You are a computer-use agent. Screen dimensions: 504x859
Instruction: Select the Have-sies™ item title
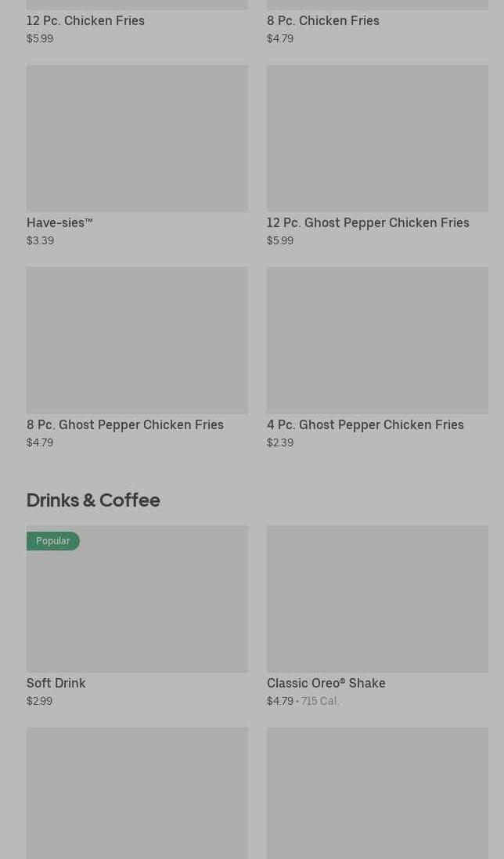pyautogui.click(x=59, y=223)
